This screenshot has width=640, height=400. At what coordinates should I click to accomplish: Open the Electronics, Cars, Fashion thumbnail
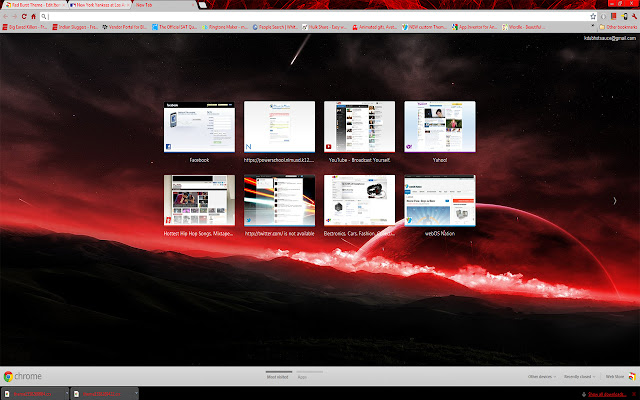click(x=359, y=200)
